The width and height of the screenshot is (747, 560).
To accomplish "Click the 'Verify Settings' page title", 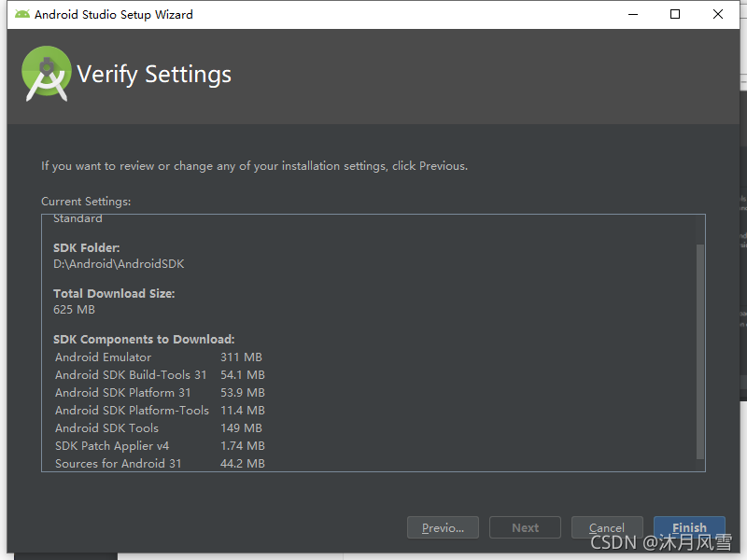I will pos(154,75).
